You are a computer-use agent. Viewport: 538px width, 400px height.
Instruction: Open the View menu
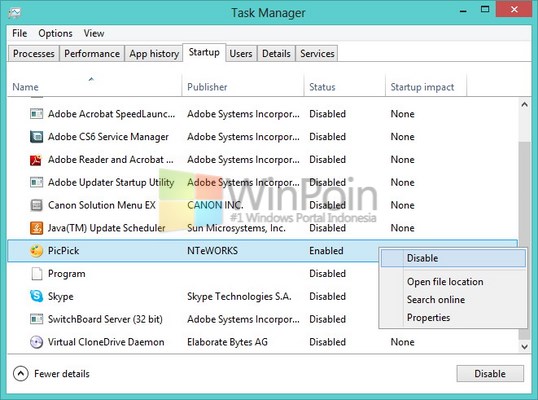(x=94, y=33)
